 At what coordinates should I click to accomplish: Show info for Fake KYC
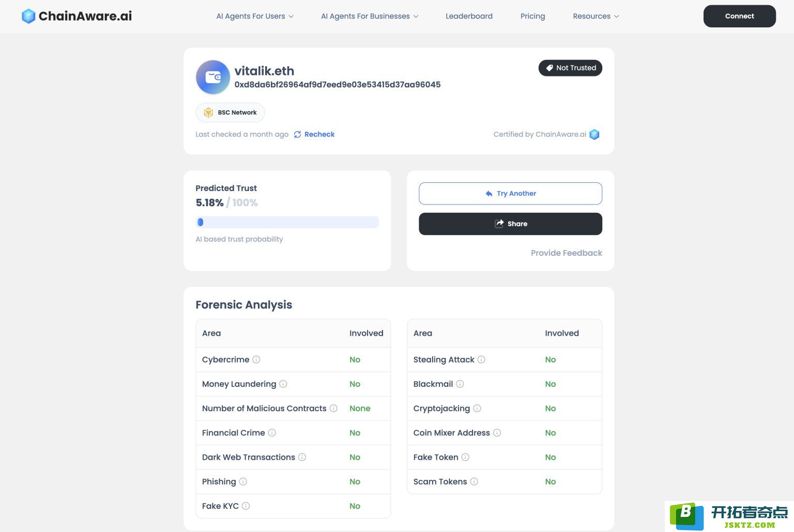[246, 506]
